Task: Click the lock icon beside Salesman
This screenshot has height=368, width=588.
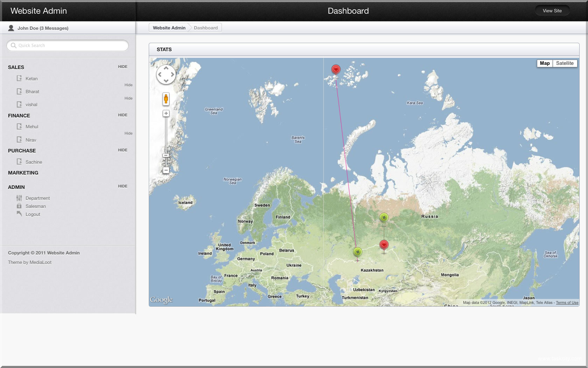Action: 19,206
